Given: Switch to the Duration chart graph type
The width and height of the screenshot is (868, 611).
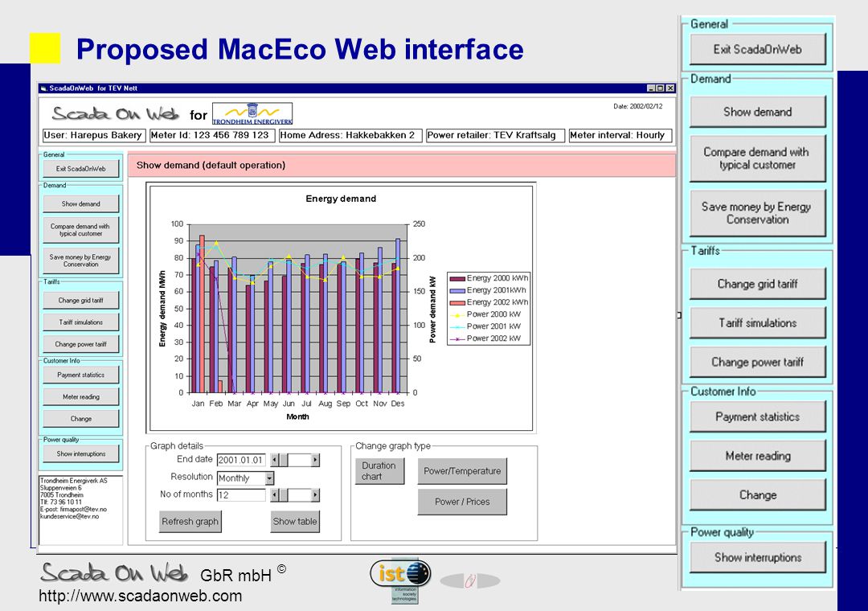Looking at the screenshot, I should [379, 471].
